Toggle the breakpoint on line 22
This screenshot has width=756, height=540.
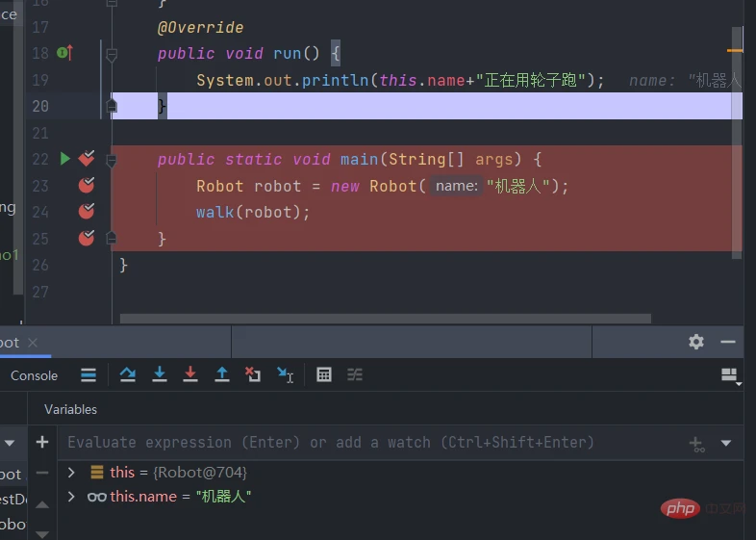[x=87, y=158]
